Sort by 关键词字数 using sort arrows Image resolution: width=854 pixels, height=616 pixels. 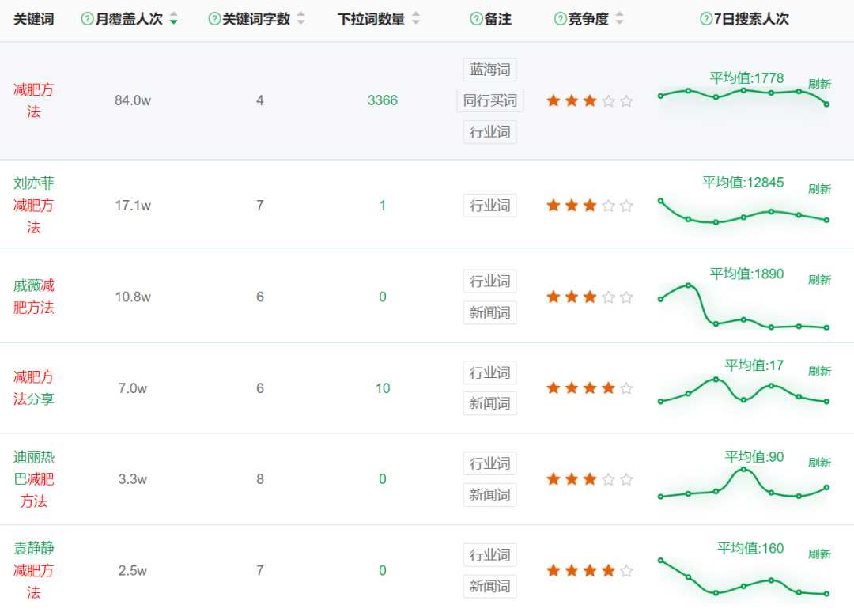300,20
